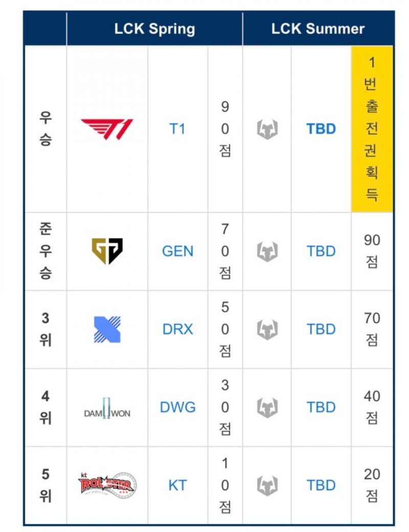
Task: Select the LCK Spring header
Action: tap(154, 29)
